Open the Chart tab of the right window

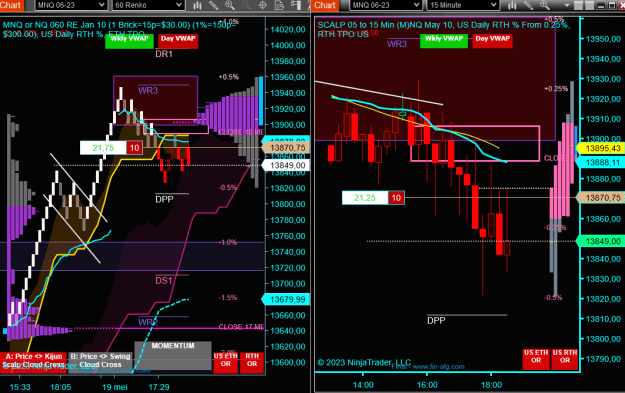[x=325, y=5]
